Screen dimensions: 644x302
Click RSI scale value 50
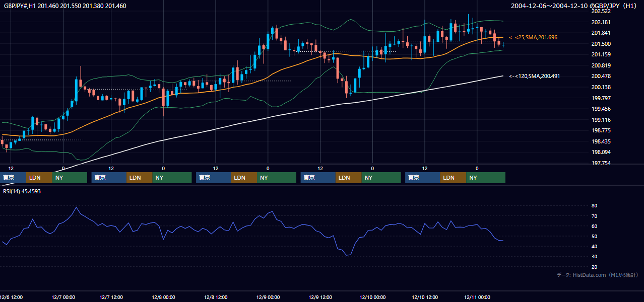[594, 236]
